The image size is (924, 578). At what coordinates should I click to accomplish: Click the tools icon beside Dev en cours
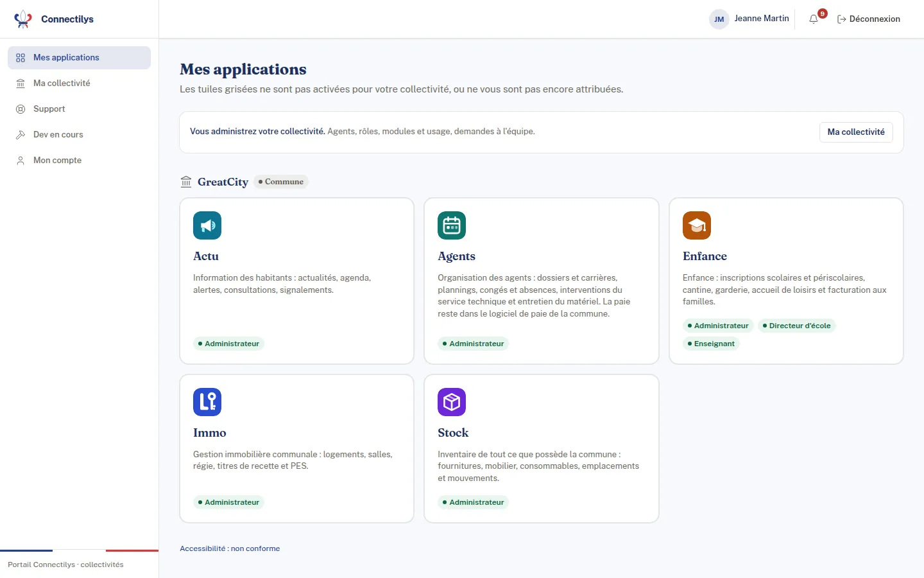click(x=21, y=135)
